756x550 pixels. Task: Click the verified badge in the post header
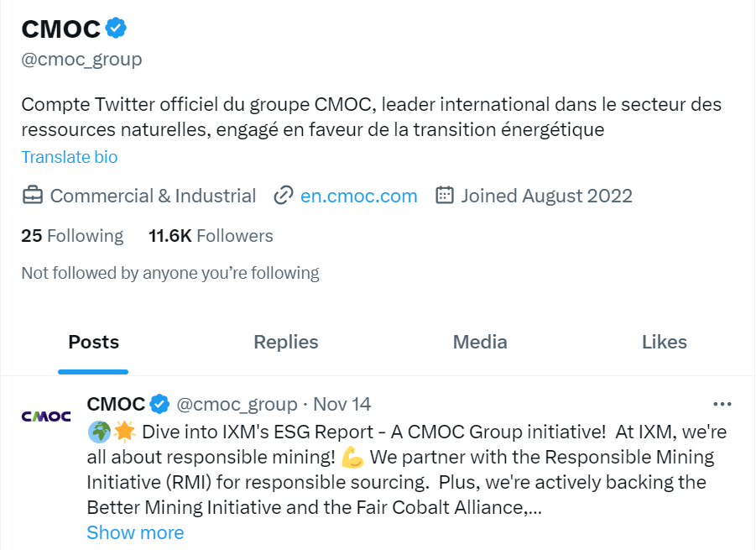(159, 405)
